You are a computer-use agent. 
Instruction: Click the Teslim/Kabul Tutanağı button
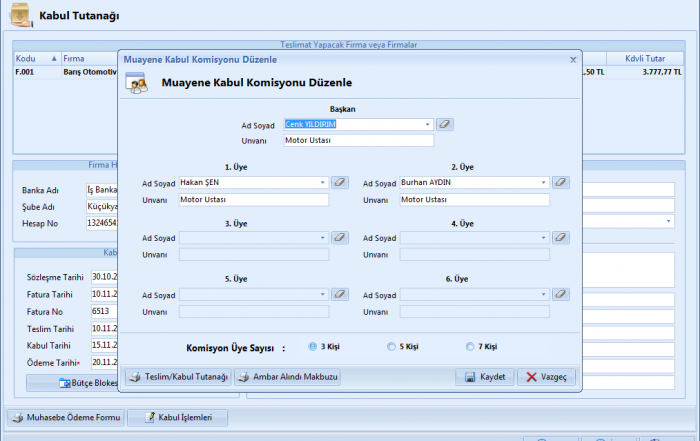pyautogui.click(x=177, y=377)
